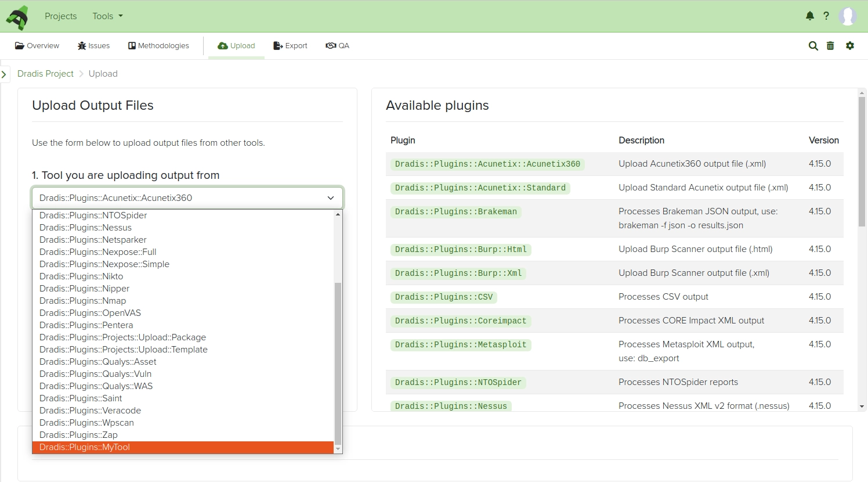Click the Coreimpact plugin name
This screenshot has height=482, width=868.
(461, 321)
